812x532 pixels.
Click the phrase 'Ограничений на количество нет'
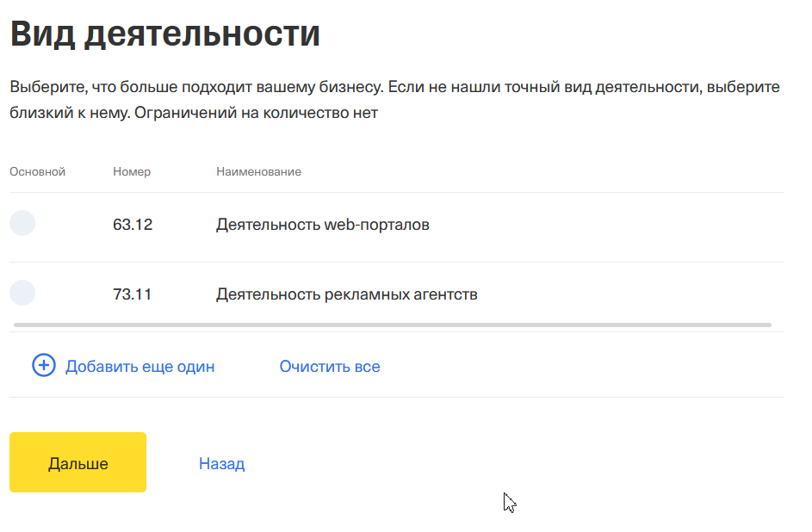[257, 112]
